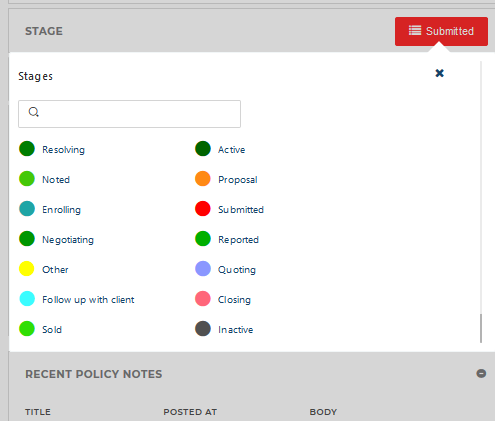Select the orange Proposal color dot
Screen dimensions: 495x421
[203, 179]
